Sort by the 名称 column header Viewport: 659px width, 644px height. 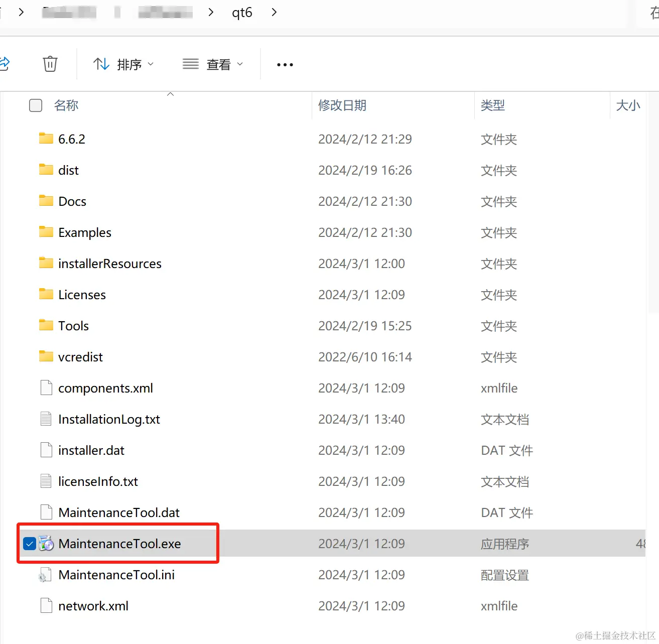[x=66, y=105]
